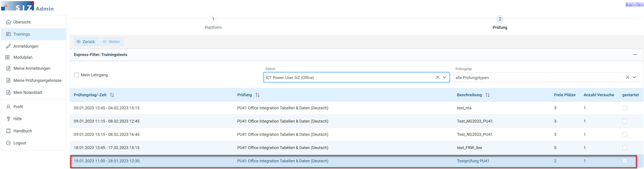Click the document icon beside Mein Notenblatt
Screen dimensions: 644x169
pyautogui.click(x=8, y=93)
